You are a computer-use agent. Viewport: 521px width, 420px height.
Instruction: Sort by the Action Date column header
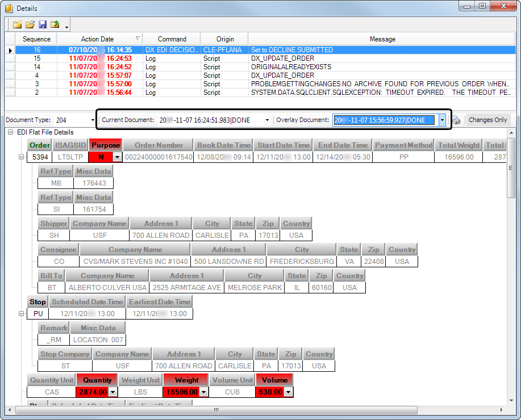(97, 39)
